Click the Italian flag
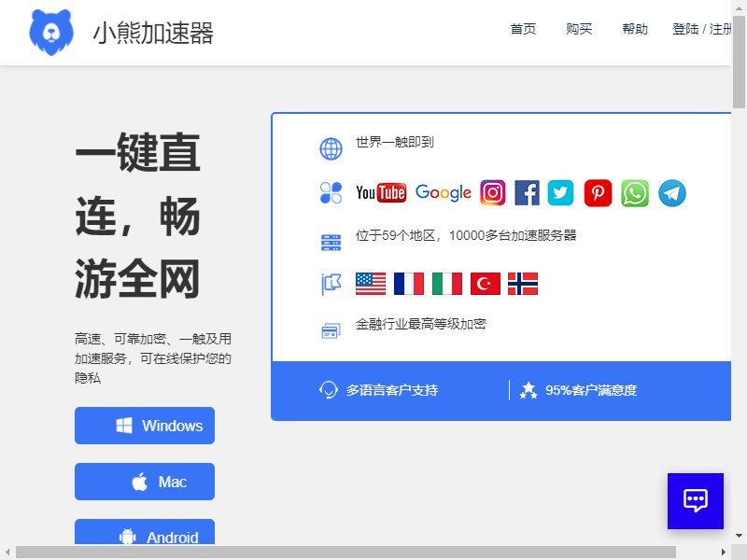This screenshot has width=747, height=560. click(x=447, y=284)
